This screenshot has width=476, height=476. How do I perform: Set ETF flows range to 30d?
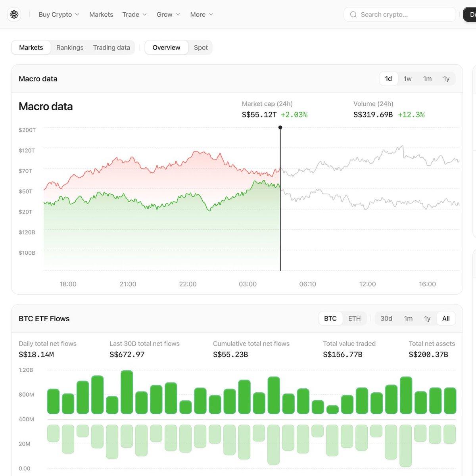386,319
